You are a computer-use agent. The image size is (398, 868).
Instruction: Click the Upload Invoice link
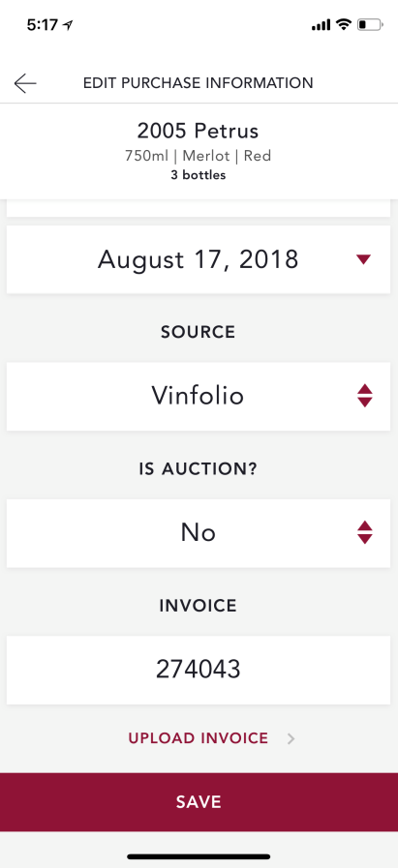point(199,738)
